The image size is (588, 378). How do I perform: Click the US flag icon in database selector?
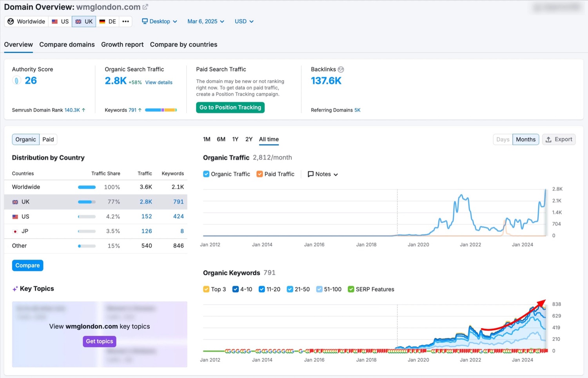tap(55, 22)
